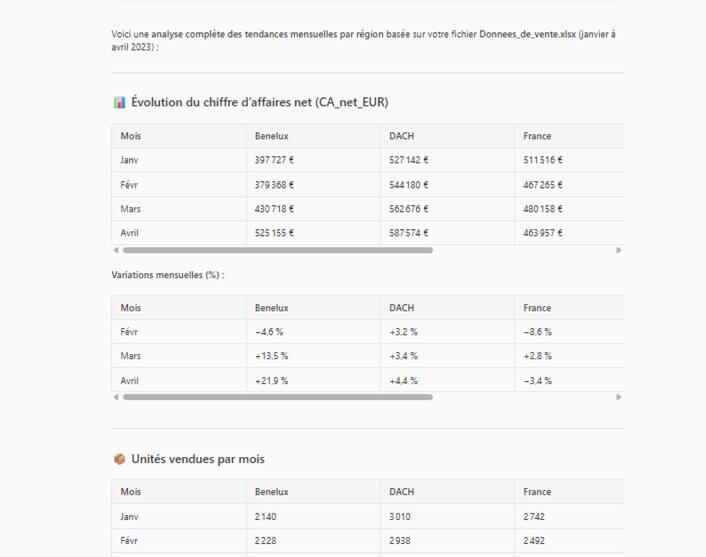Click horizontal scrollbar thumb of revenue table
The height and width of the screenshot is (557, 706).
point(277,250)
